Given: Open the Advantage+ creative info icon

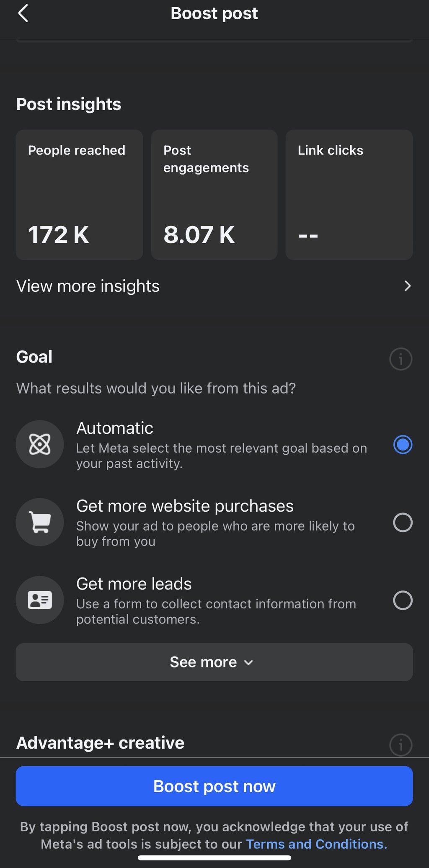Looking at the screenshot, I should 401,744.
